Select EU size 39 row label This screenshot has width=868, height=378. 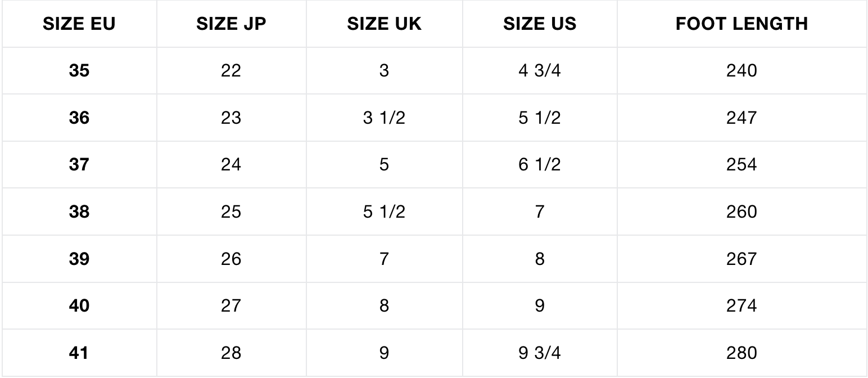(79, 259)
